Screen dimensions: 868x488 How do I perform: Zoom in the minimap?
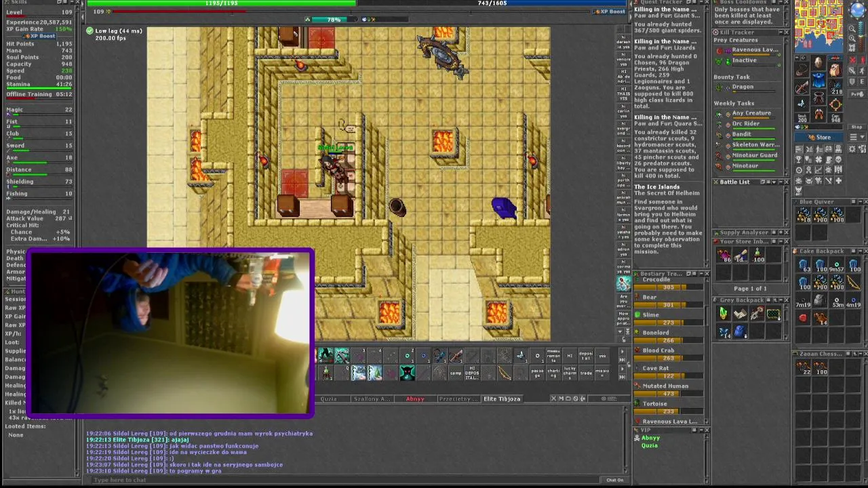pos(852,38)
